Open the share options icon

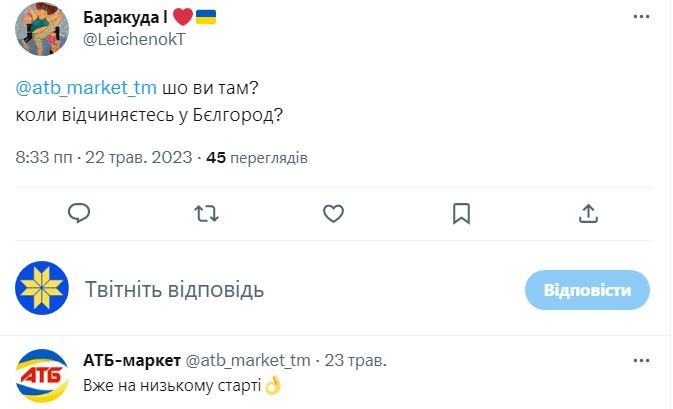(589, 213)
